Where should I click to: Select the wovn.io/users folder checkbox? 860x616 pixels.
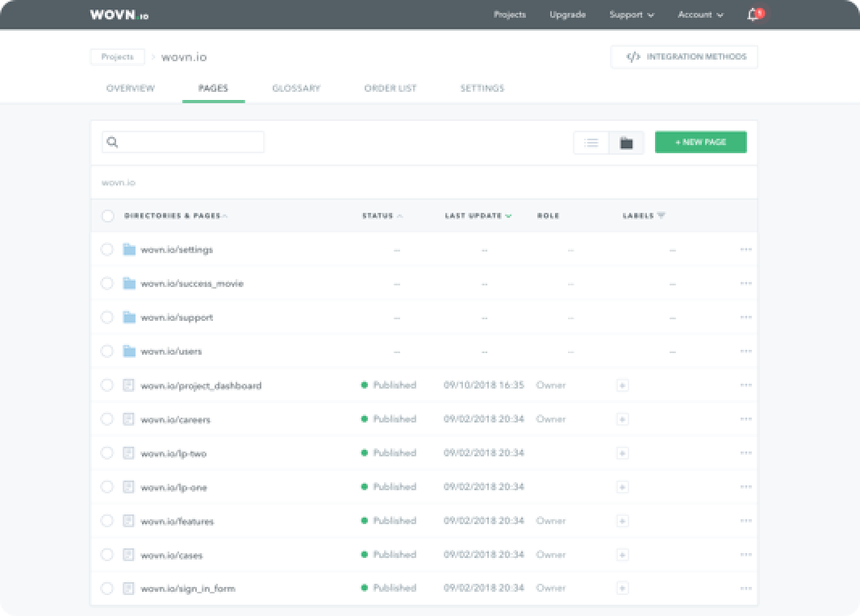tap(107, 352)
